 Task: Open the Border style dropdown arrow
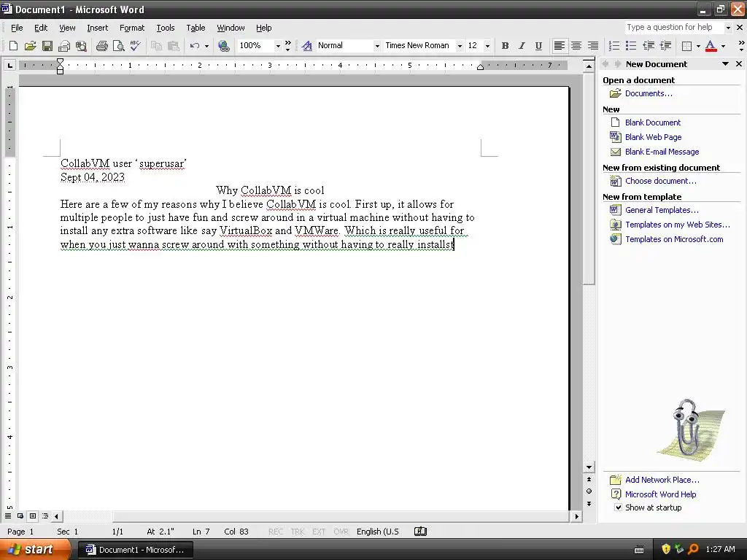pyautogui.click(x=698, y=46)
